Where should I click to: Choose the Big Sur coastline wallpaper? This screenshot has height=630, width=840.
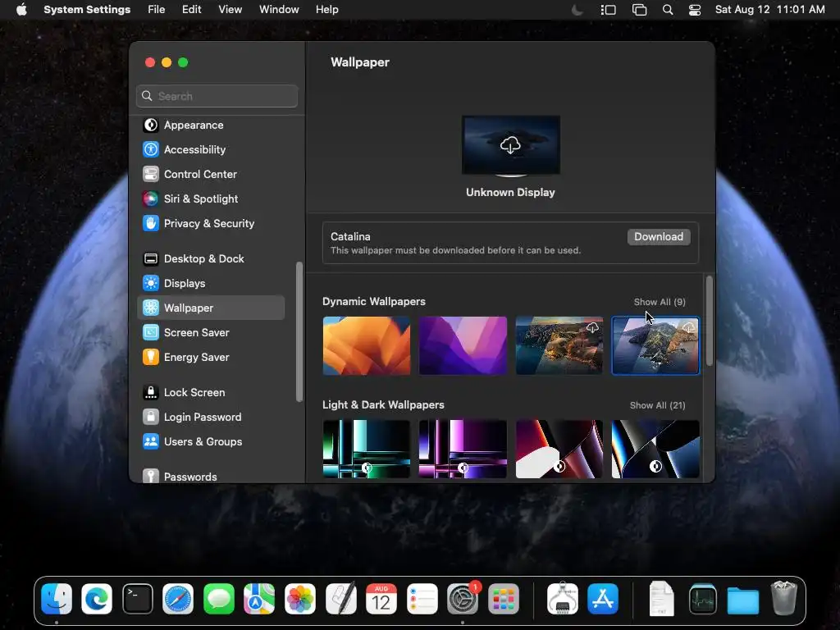coord(559,345)
